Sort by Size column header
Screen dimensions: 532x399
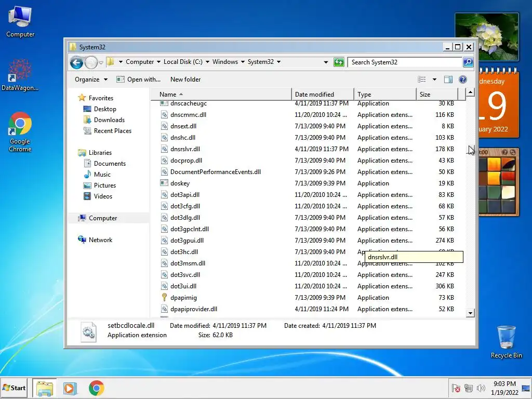pyautogui.click(x=437, y=95)
